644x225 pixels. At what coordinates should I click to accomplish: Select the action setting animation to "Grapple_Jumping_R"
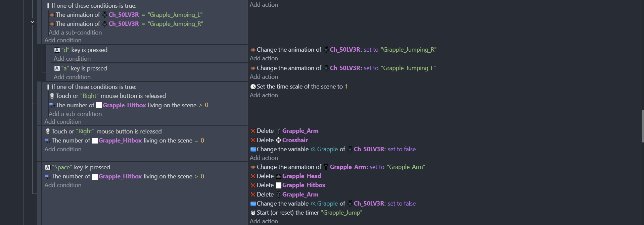347,50
